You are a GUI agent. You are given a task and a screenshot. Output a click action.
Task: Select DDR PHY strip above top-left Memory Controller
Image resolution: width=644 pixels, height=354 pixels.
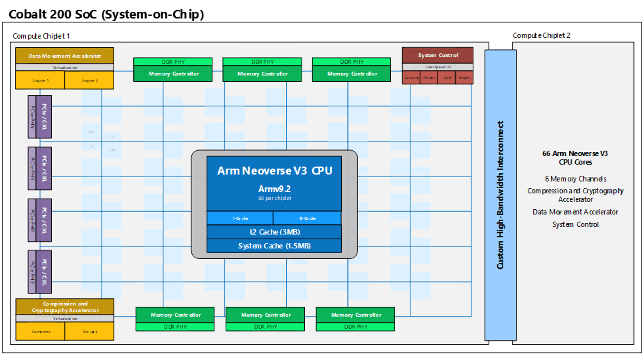(x=173, y=62)
